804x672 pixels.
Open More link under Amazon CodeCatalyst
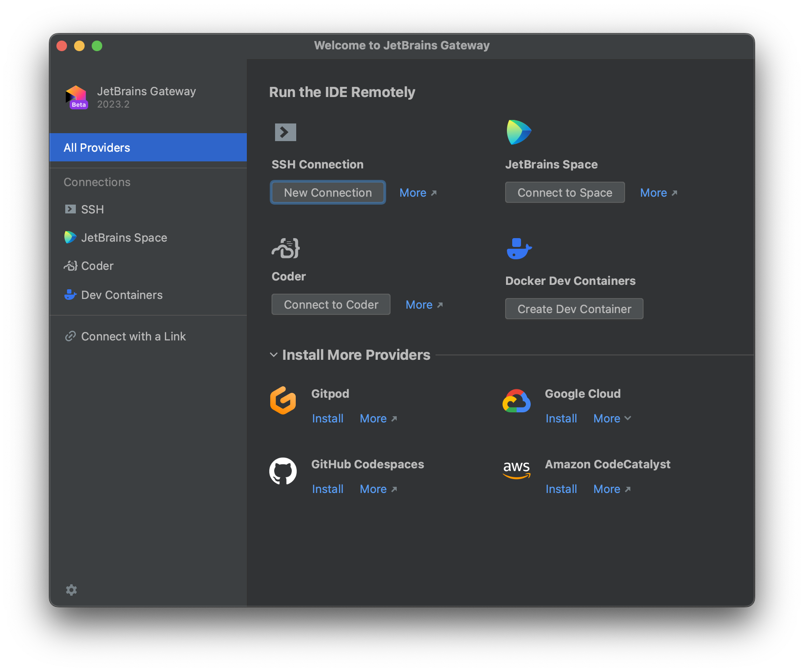tap(612, 489)
